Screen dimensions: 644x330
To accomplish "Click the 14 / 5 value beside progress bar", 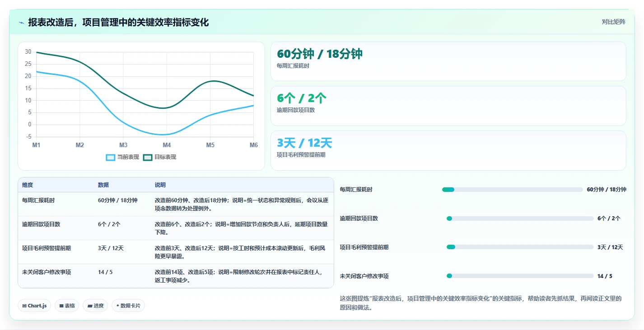I will tap(605, 276).
